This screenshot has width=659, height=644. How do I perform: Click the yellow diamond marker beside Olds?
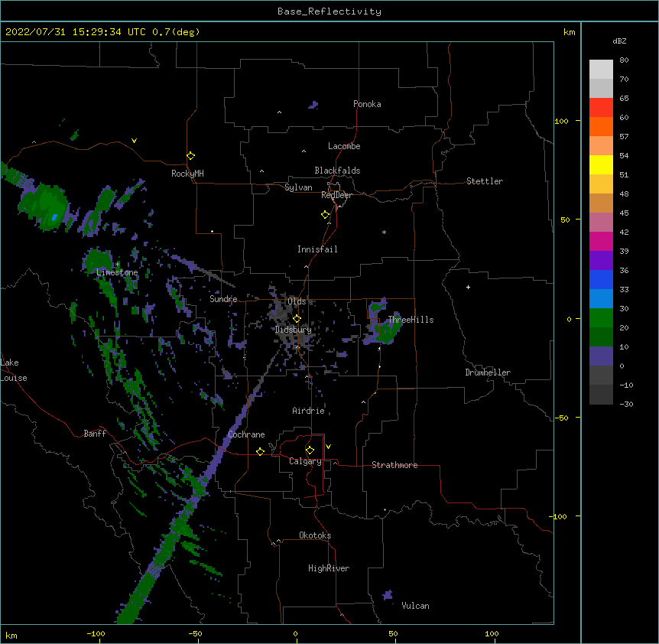297,318
